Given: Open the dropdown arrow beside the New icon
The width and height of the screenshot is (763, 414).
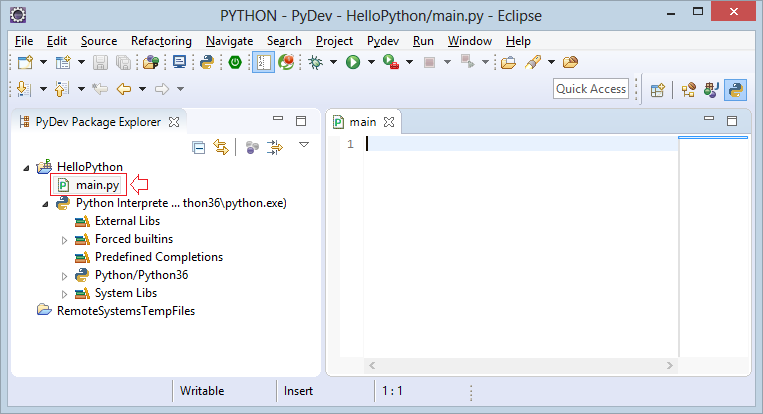Looking at the screenshot, I should click(43, 62).
